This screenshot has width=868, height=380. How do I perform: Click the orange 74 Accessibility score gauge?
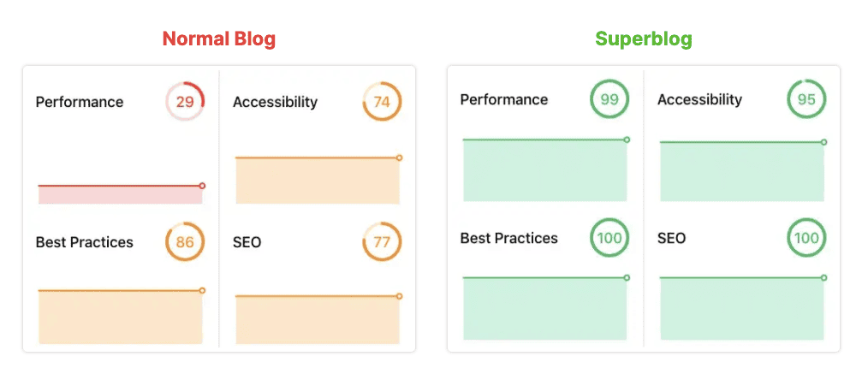coord(382,102)
